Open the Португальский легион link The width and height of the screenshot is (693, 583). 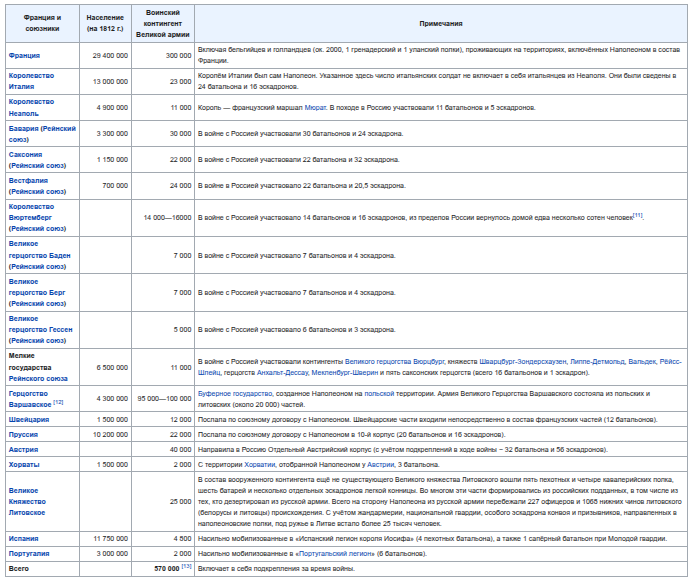336,554
